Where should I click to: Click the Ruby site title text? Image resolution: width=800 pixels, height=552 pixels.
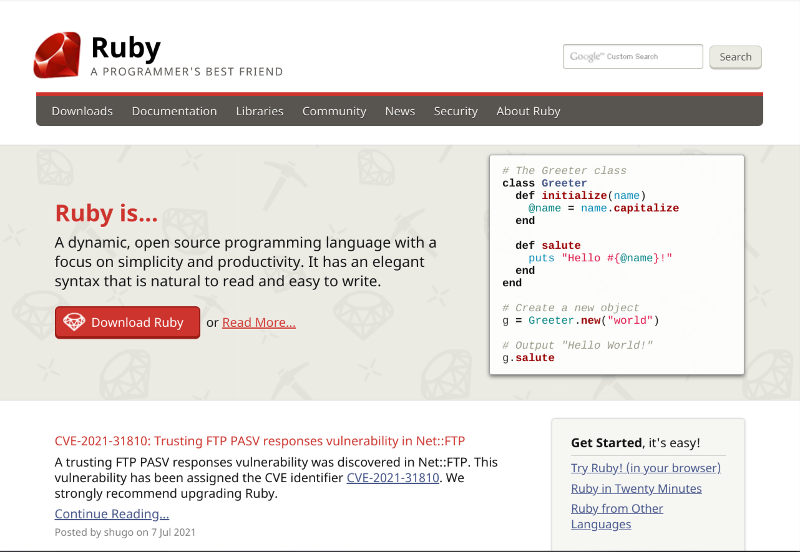126,48
